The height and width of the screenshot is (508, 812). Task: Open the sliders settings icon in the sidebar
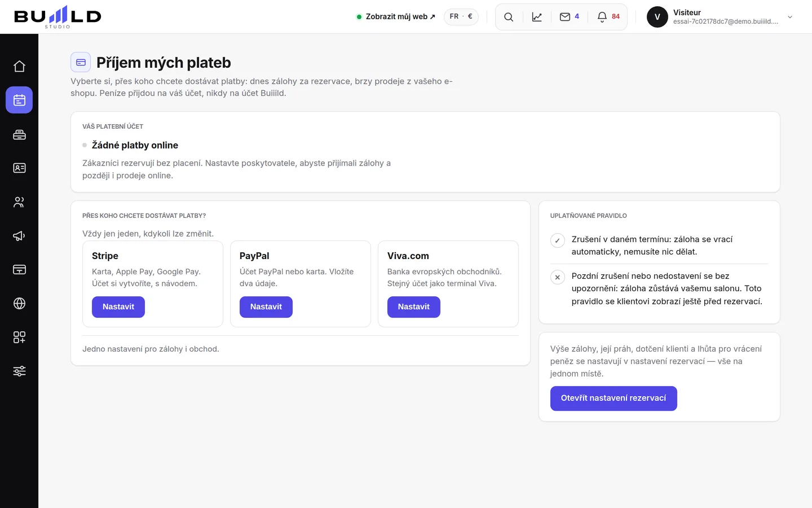[x=19, y=371]
